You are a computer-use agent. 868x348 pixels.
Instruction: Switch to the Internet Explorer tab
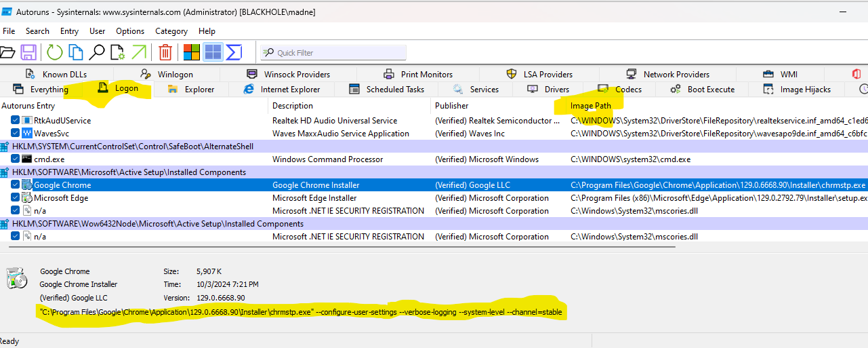(281, 90)
